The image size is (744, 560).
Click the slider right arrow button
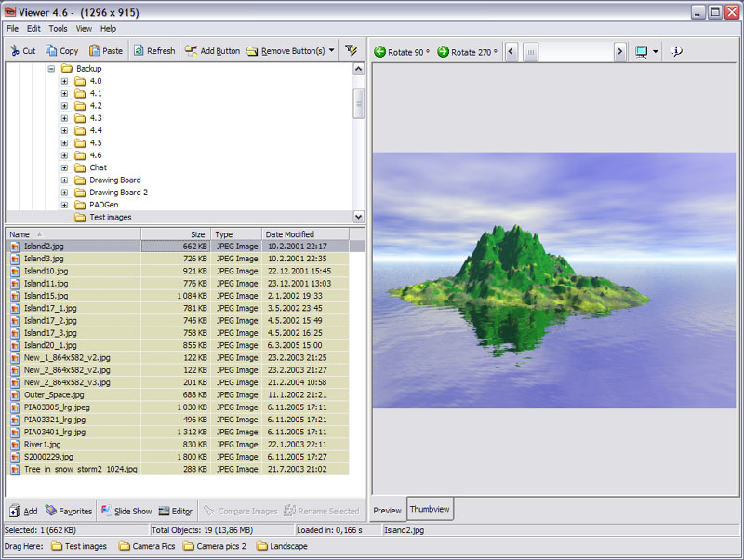(x=619, y=52)
